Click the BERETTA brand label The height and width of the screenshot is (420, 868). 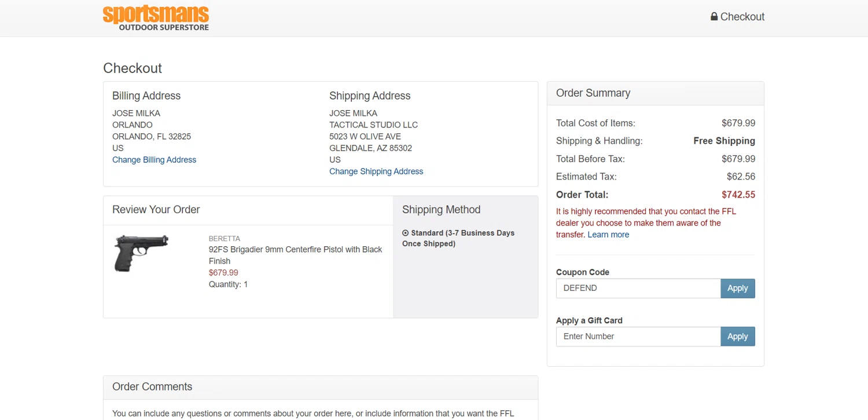tap(225, 239)
